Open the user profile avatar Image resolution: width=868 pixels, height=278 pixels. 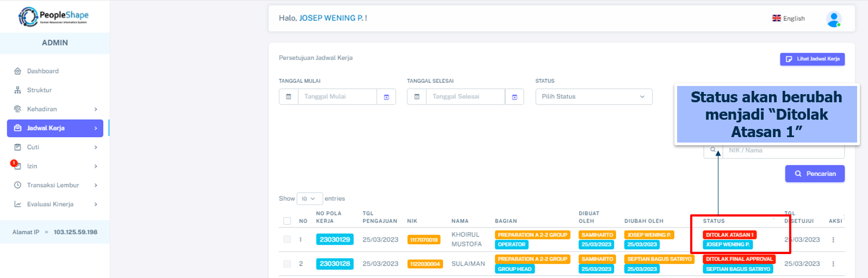click(x=833, y=19)
